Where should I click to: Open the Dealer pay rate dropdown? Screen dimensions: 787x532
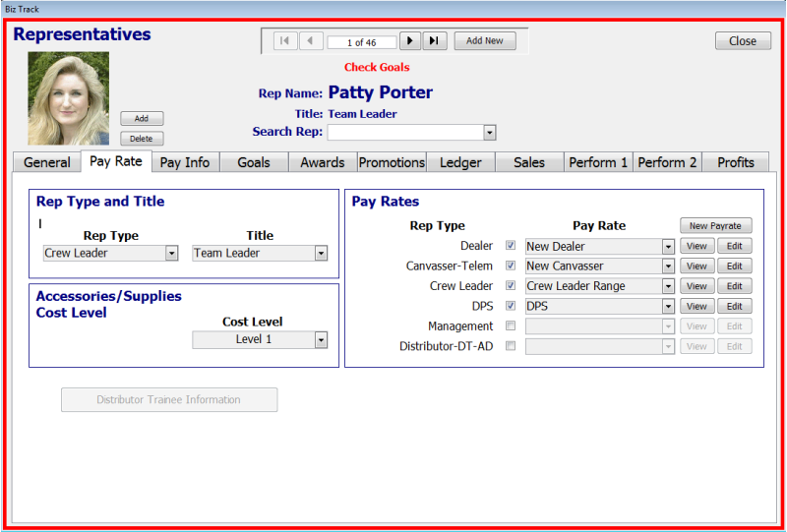(668, 247)
